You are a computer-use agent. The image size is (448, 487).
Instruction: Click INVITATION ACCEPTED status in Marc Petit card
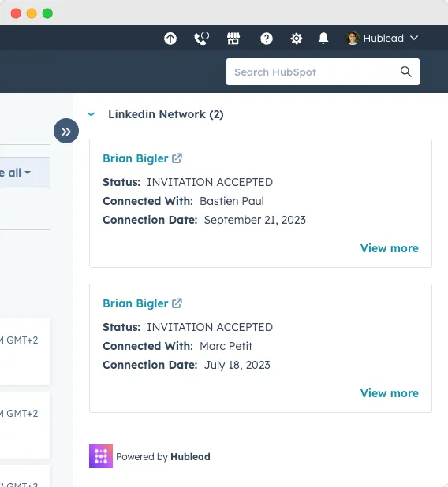[210, 327]
